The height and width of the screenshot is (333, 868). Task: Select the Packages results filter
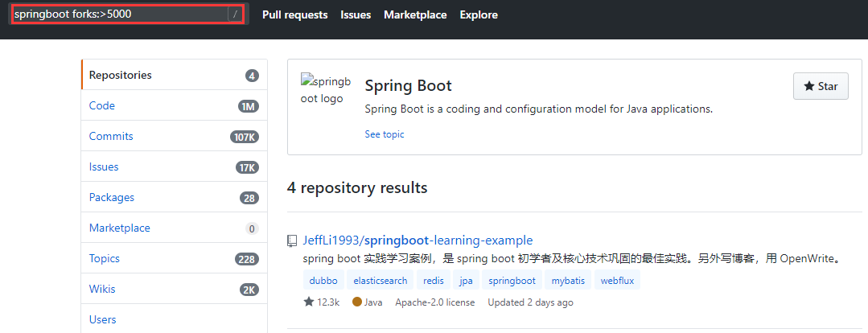click(x=175, y=198)
